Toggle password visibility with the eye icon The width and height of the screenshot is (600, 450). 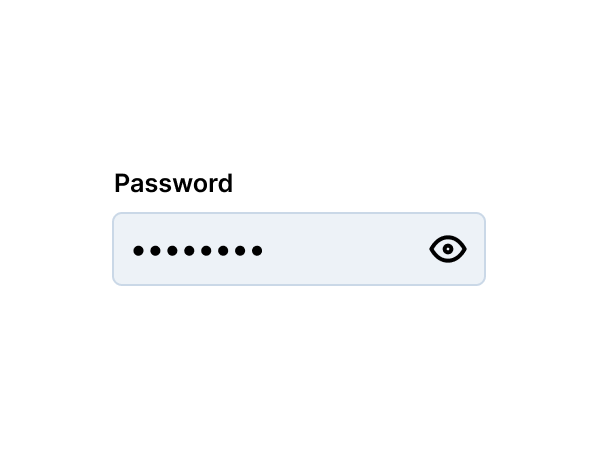(x=448, y=249)
